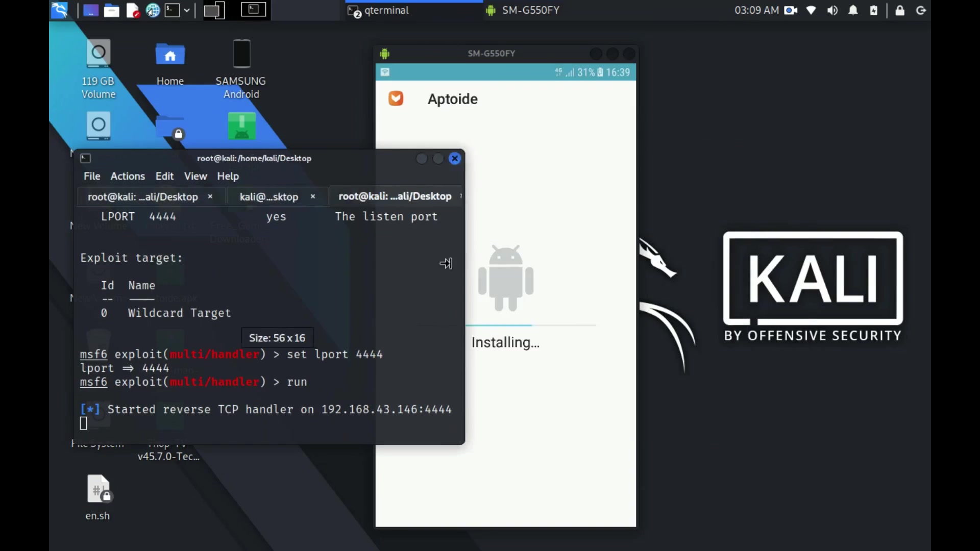Click the log out icon in panel

click(x=921, y=10)
